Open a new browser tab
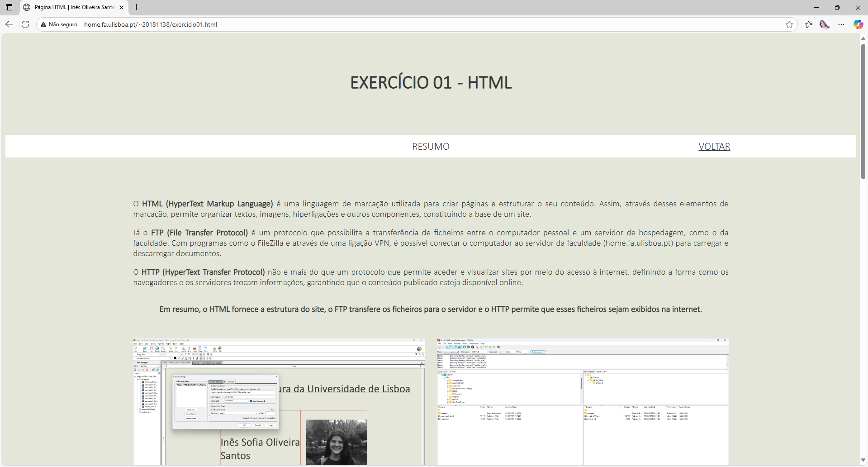 pos(137,7)
